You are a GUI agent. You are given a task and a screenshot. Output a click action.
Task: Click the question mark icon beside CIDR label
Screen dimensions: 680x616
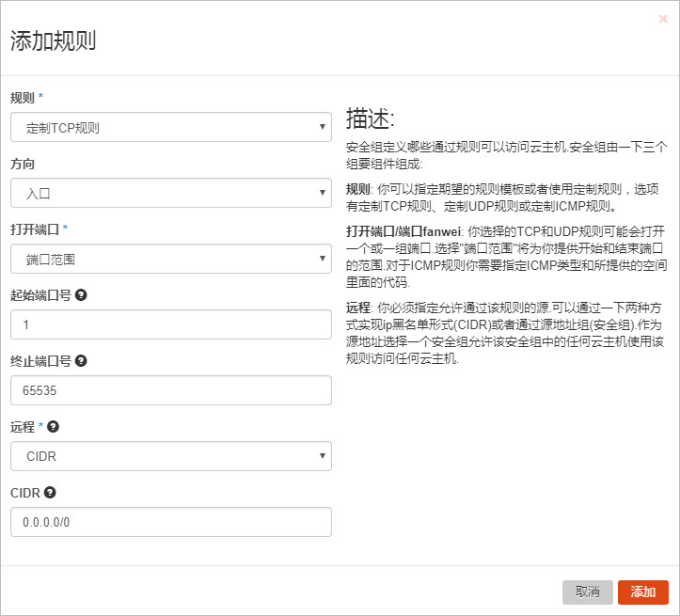click(49, 492)
